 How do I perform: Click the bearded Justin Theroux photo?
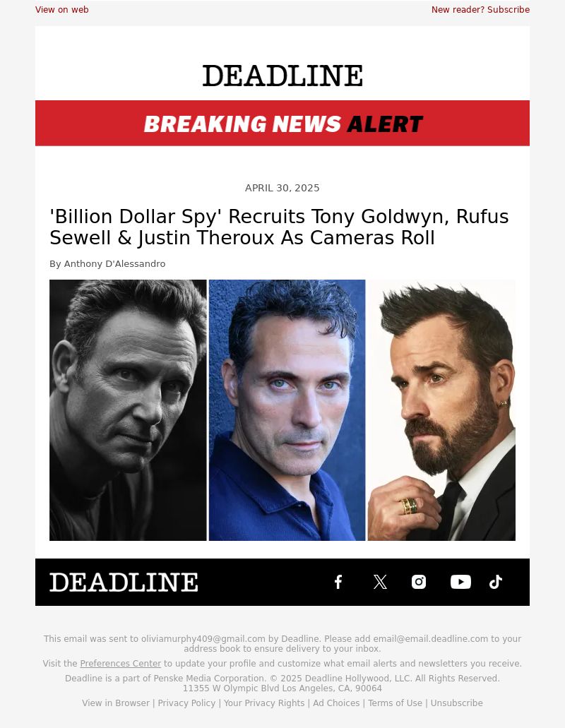pos(441,410)
